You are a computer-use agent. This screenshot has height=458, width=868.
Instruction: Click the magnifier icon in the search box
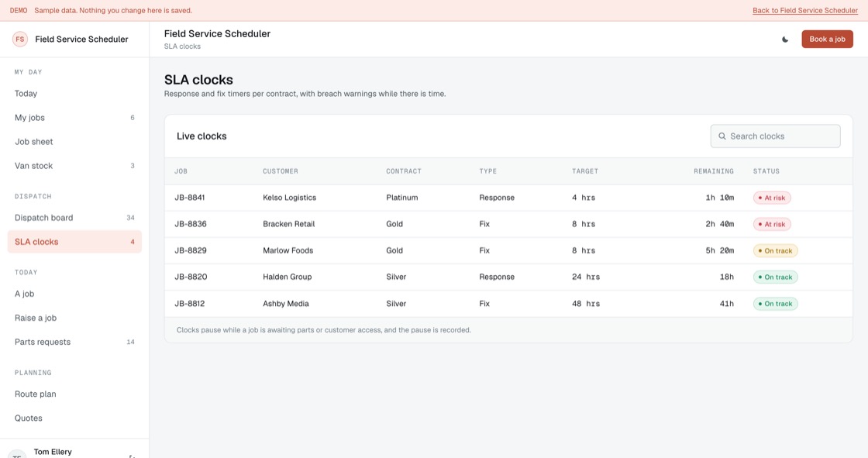722,136
